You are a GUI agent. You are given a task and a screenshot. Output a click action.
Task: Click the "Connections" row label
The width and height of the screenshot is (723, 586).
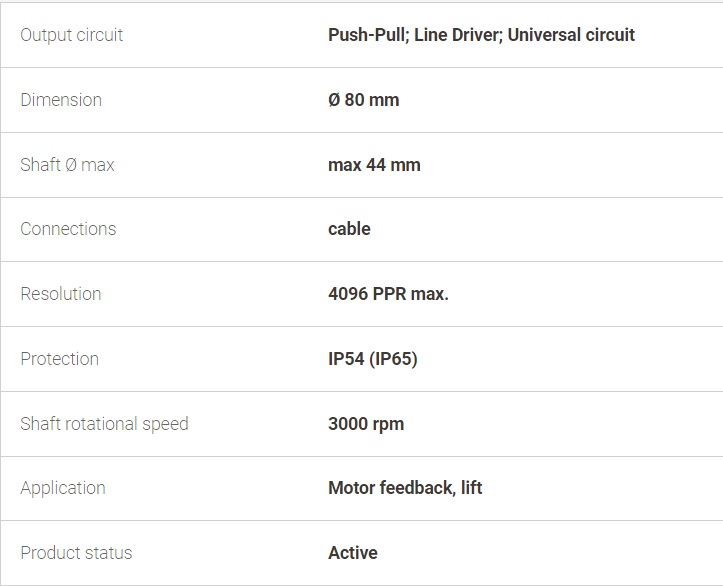(68, 229)
